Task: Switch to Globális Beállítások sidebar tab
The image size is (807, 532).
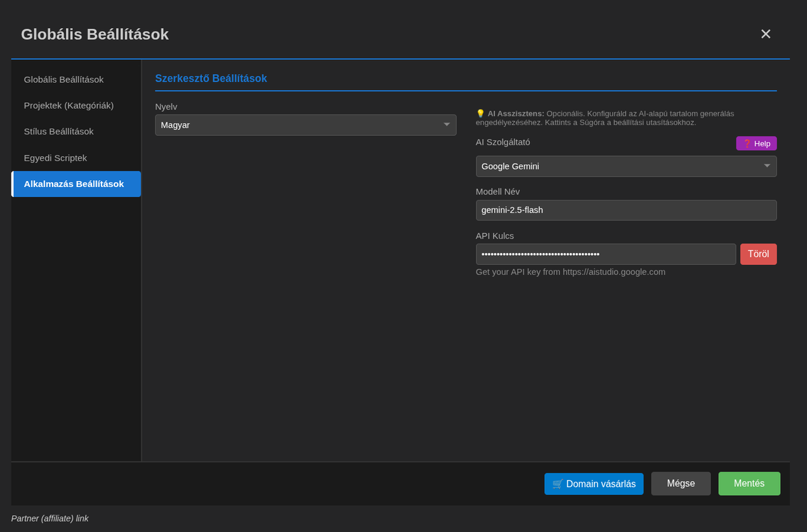Action: (64, 79)
